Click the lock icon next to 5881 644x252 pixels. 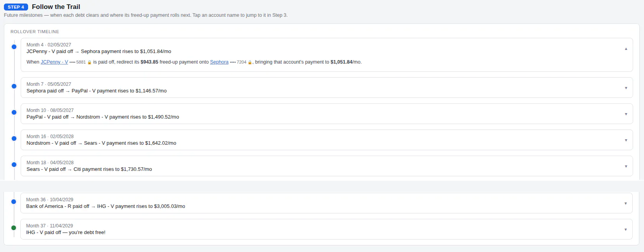89,62
